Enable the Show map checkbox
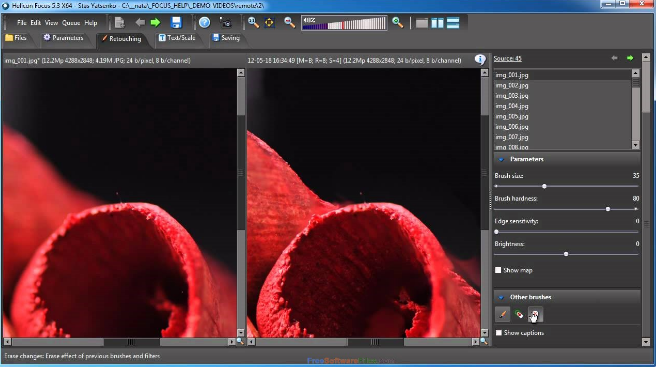 498,270
